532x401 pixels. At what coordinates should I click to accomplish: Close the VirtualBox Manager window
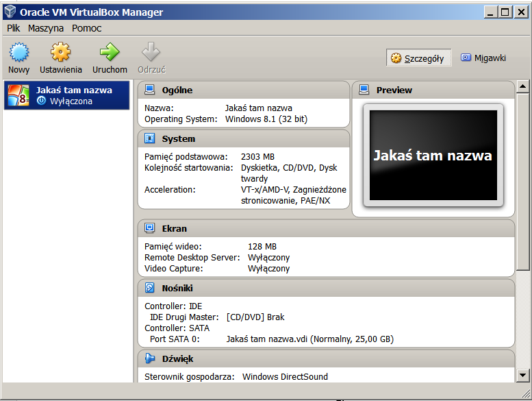pos(521,12)
